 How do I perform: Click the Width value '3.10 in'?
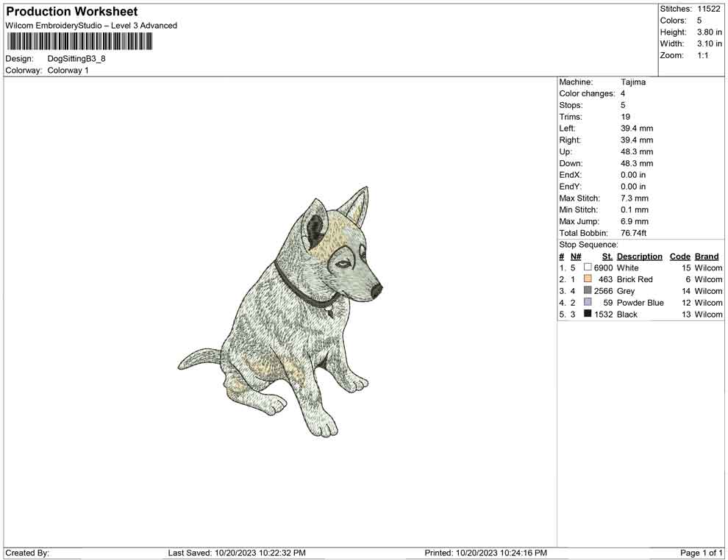pyautogui.click(x=710, y=43)
